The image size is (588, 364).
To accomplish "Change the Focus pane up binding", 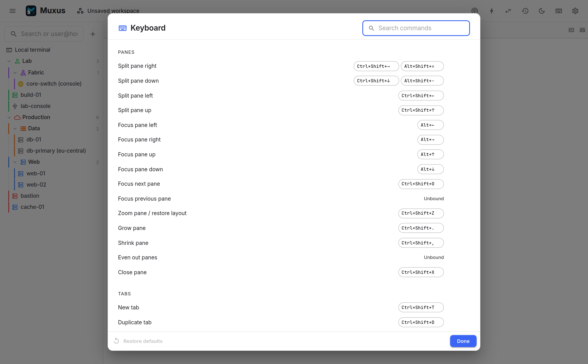I will (x=430, y=154).
